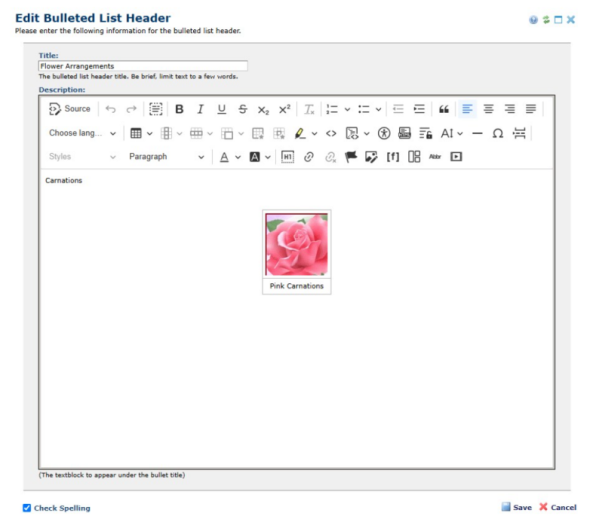Open the Insert Image tool
Viewport: 596px width, 522px height.
(371, 157)
